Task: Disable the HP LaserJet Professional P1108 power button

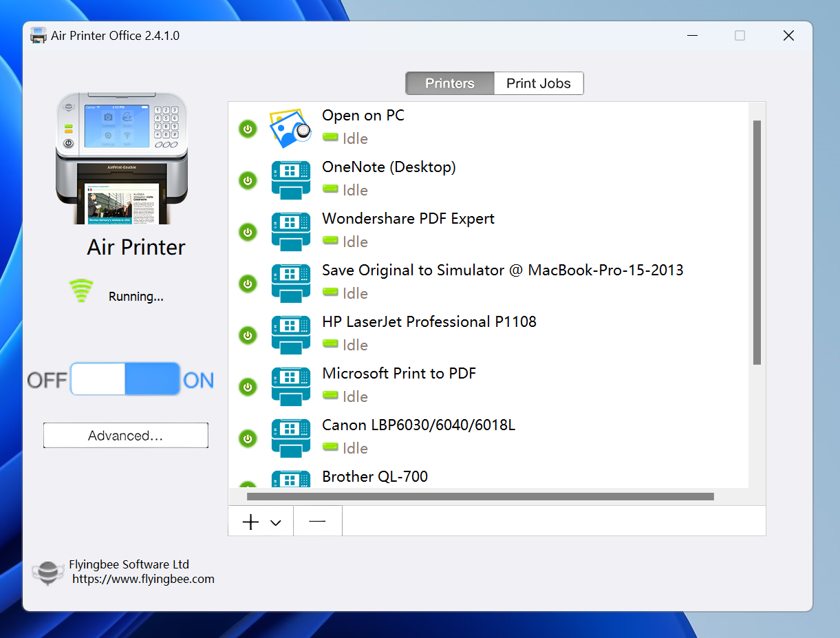Action: (248, 335)
